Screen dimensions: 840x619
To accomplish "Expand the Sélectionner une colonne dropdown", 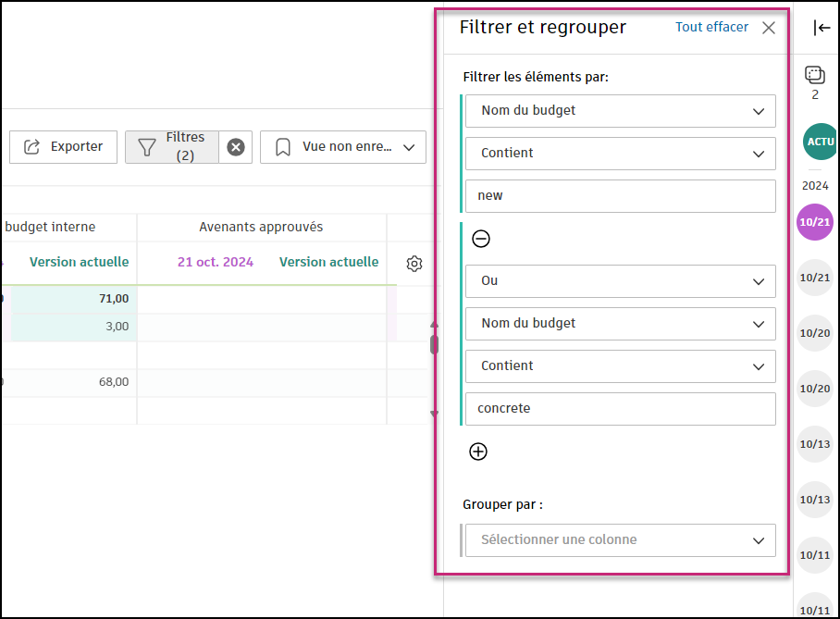I will (x=620, y=540).
